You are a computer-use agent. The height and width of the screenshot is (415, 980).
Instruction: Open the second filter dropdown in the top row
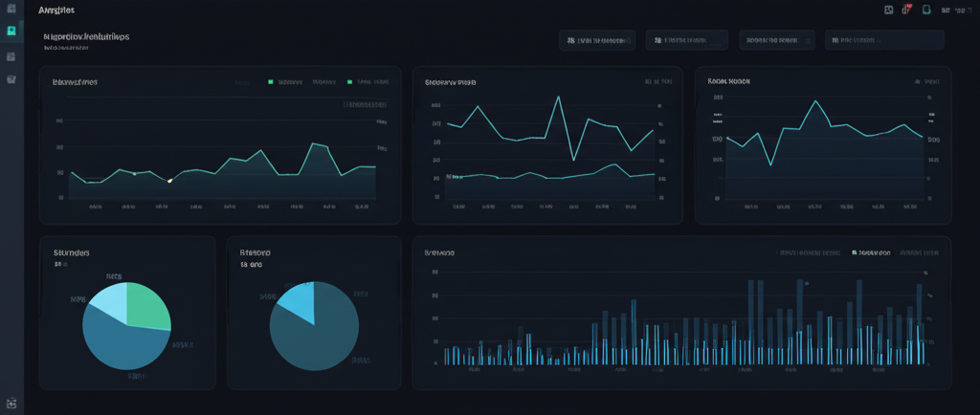(686, 40)
